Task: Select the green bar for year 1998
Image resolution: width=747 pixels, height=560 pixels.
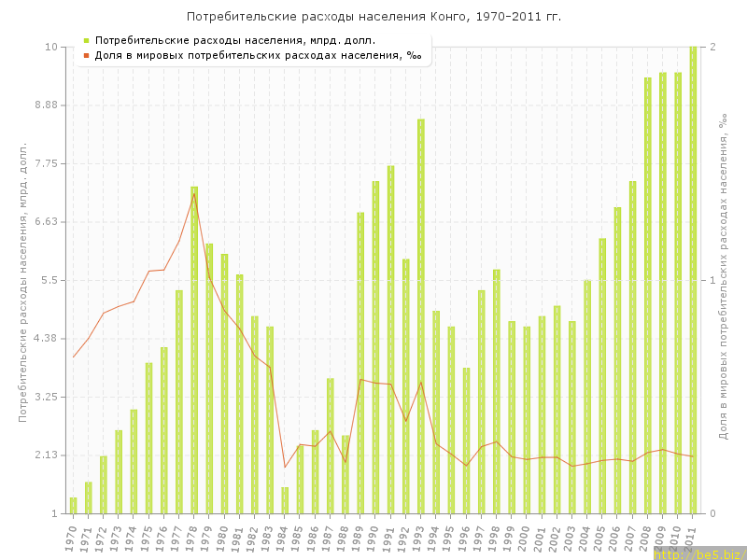Action: (x=497, y=392)
